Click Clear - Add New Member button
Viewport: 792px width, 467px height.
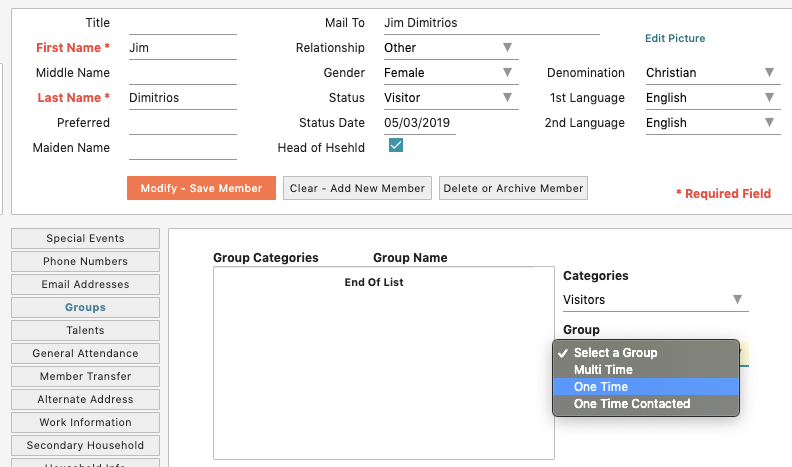point(357,188)
